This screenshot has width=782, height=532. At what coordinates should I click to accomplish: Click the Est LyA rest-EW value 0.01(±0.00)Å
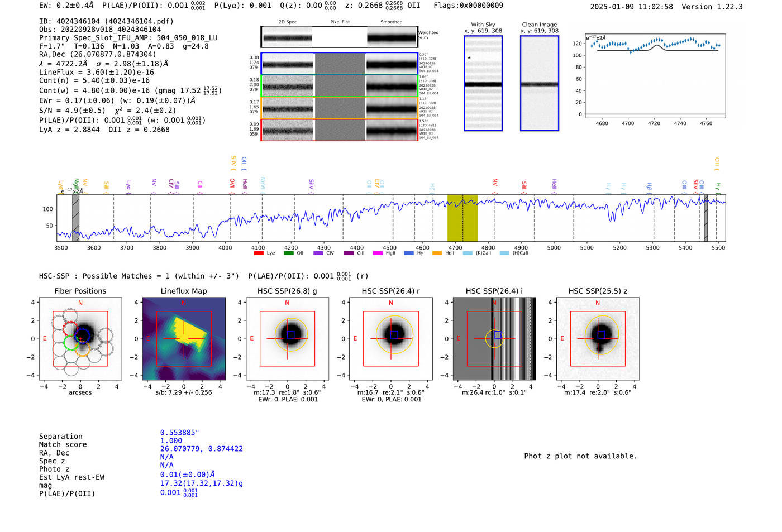(188, 475)
